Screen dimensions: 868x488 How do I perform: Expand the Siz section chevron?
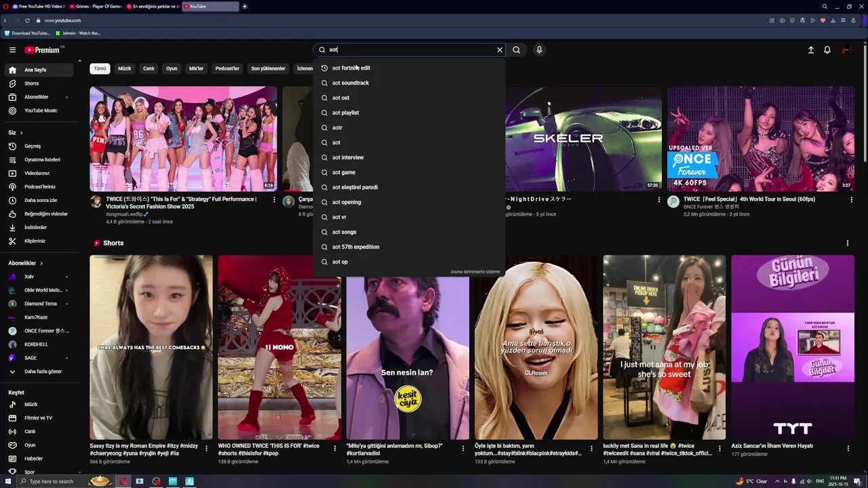click(x=21, y=133)
